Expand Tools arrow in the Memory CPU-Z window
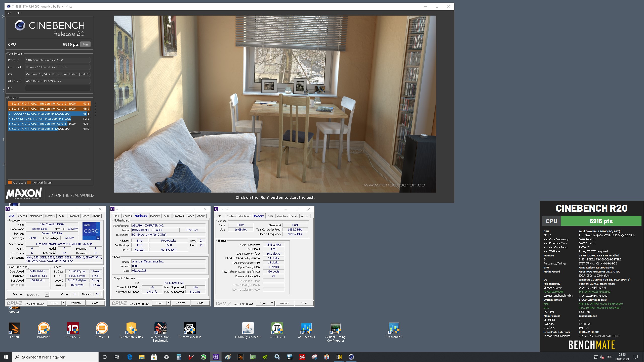This screenshot has width=644, height=362. (272, 303)
